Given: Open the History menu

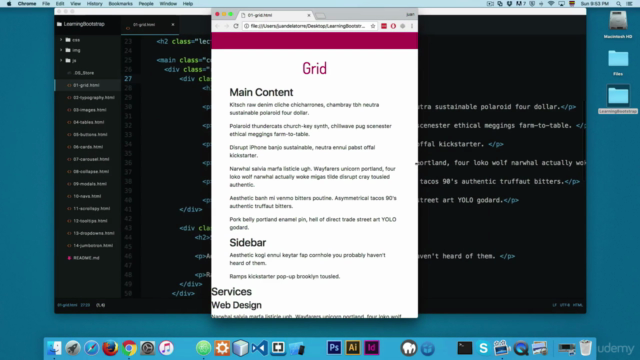Looking at the screenshot, I should [x=95, y=4].
